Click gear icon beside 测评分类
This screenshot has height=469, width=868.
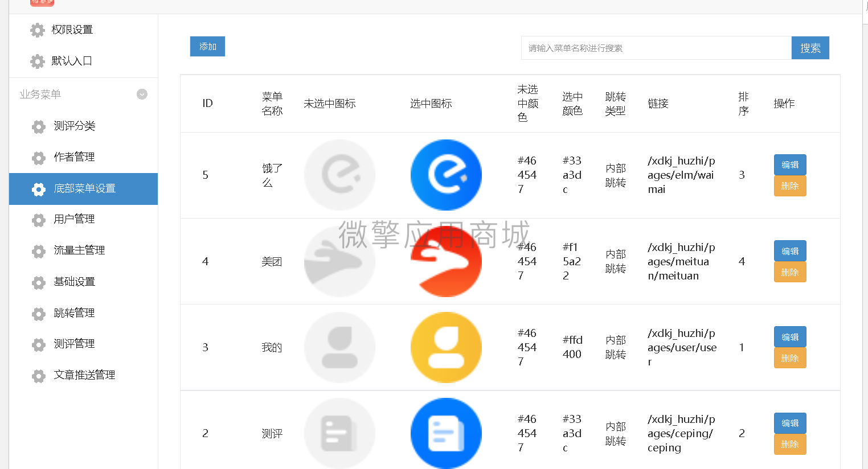[x=39, y=126]
